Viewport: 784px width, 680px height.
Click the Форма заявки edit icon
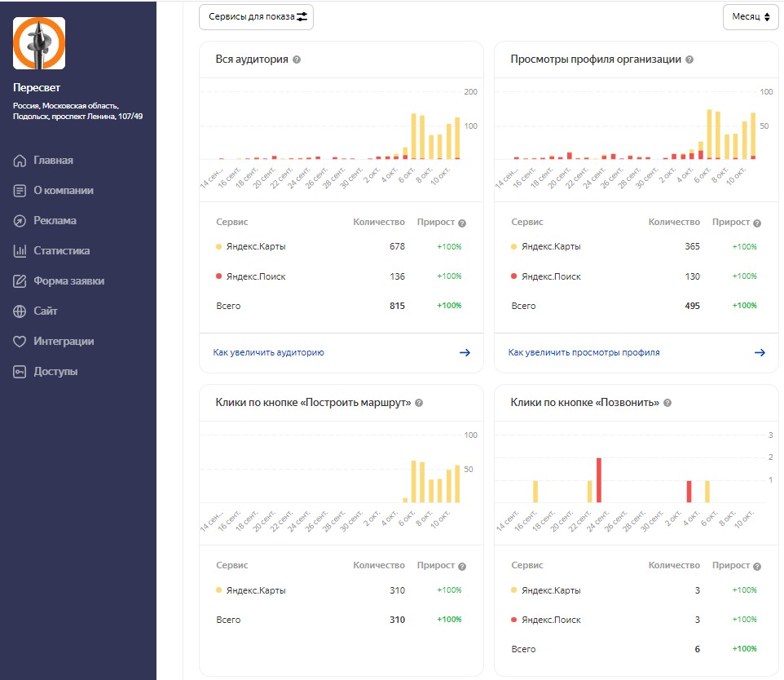tap(20, 281)
